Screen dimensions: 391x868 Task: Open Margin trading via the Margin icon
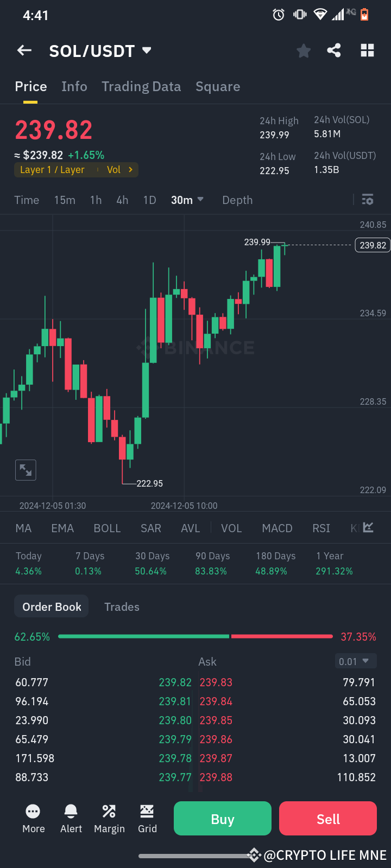[109, 818]
